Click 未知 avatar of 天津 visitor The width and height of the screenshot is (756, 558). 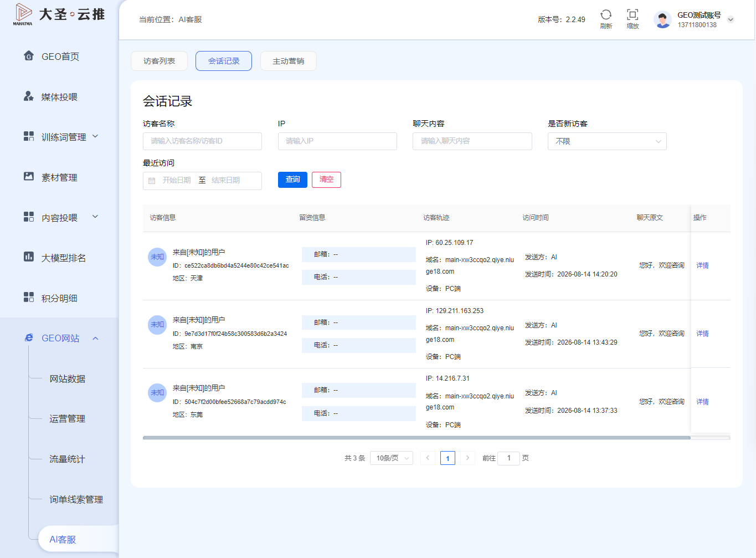pyautogui.click(x=157, y=257)
